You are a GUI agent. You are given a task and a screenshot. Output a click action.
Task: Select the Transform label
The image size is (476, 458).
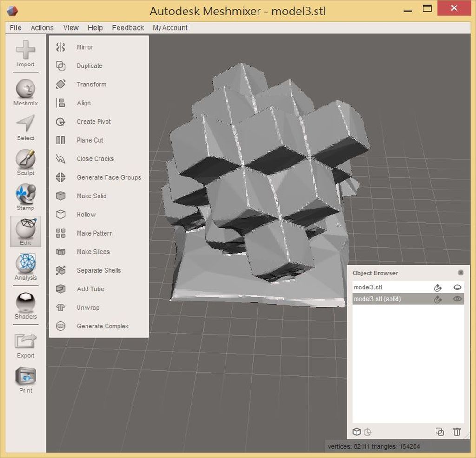(92, 85)
